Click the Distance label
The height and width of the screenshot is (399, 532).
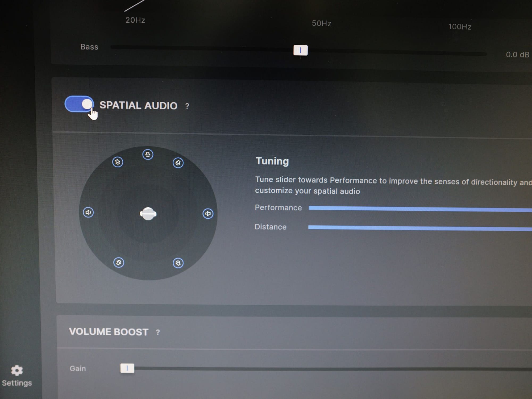click(271, 227)
